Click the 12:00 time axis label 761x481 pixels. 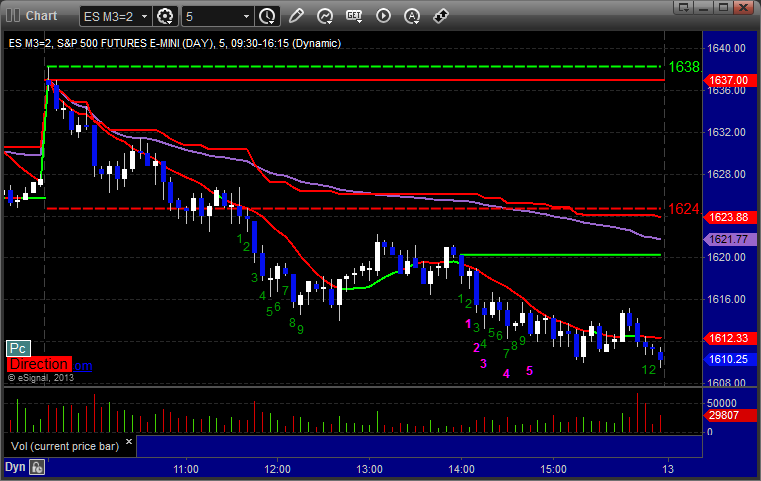click(x=278, y=469)
